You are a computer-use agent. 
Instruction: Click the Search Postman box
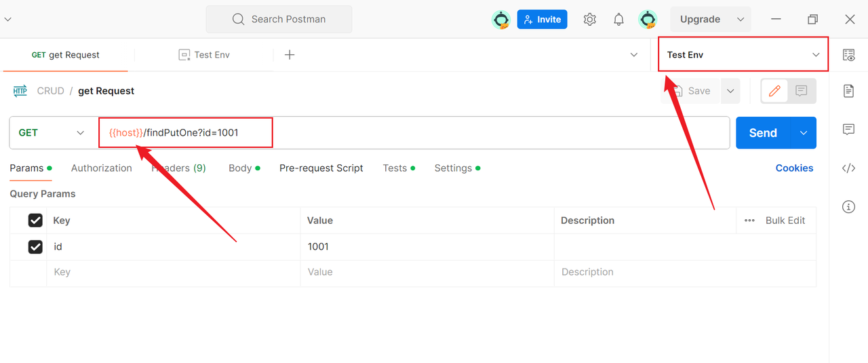coord(279,20)
